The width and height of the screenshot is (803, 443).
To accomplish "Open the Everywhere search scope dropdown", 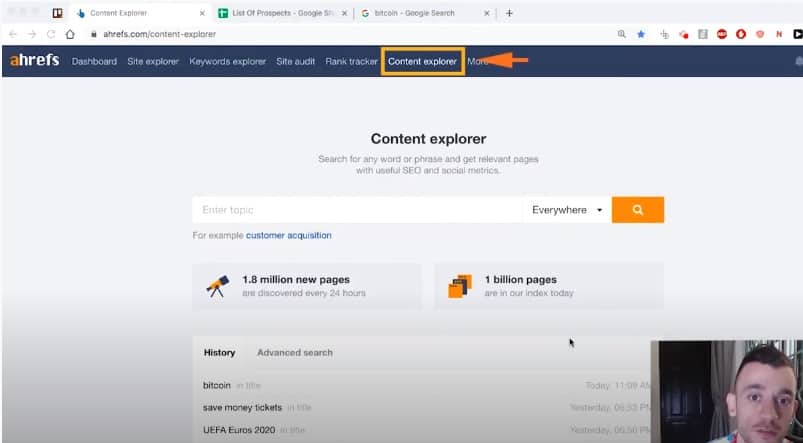I will (567, 210).
